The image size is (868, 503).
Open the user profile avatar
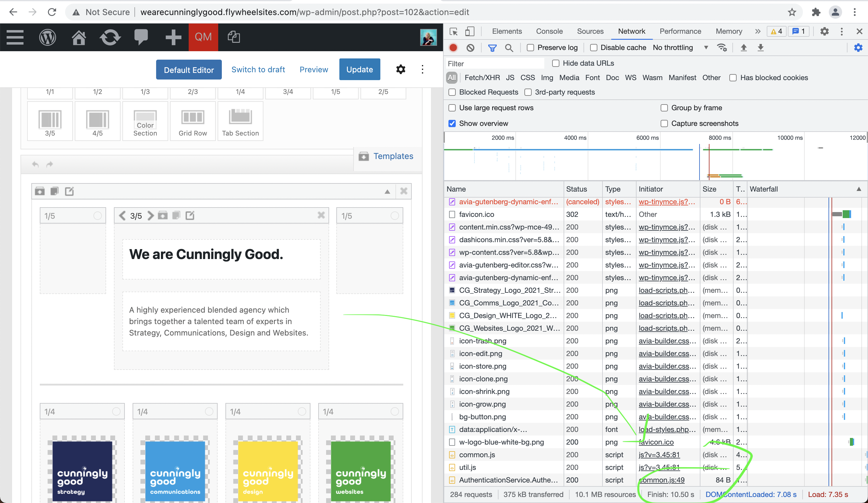pyautogui.click(x=428, y=37)
